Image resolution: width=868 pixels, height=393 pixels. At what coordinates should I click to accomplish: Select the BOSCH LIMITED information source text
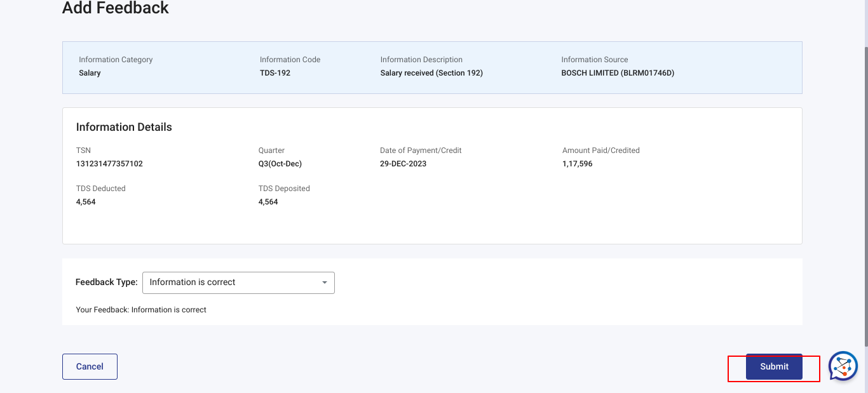(617, 73)
